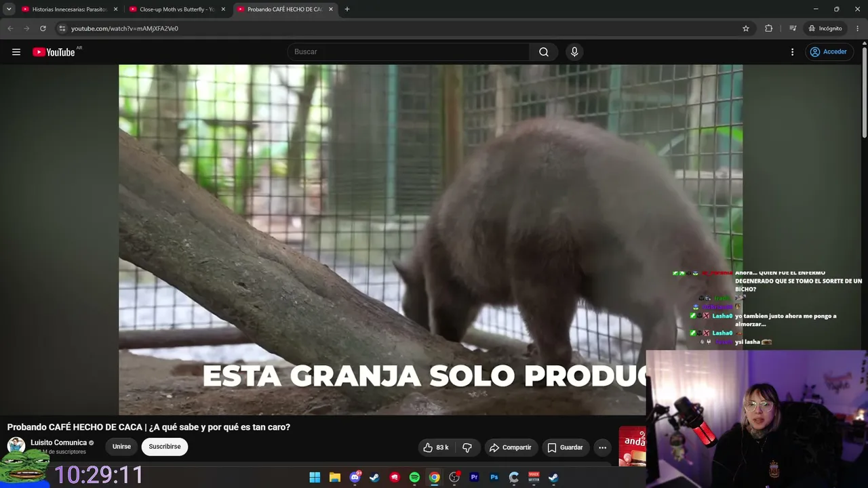Click the video title text
This screenshot has width=868, height=488.
click(x=149, y=427)
